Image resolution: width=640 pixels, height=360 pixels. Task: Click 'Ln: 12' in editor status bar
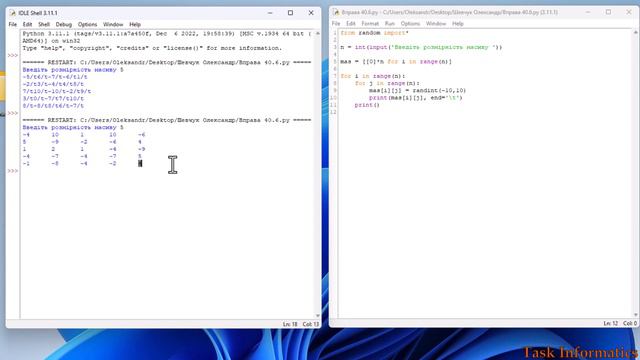pos(611,323)
